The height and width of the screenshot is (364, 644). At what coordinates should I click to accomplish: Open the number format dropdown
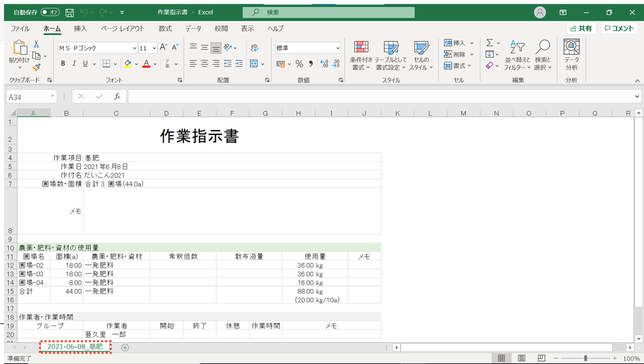[x=338, y=48]
